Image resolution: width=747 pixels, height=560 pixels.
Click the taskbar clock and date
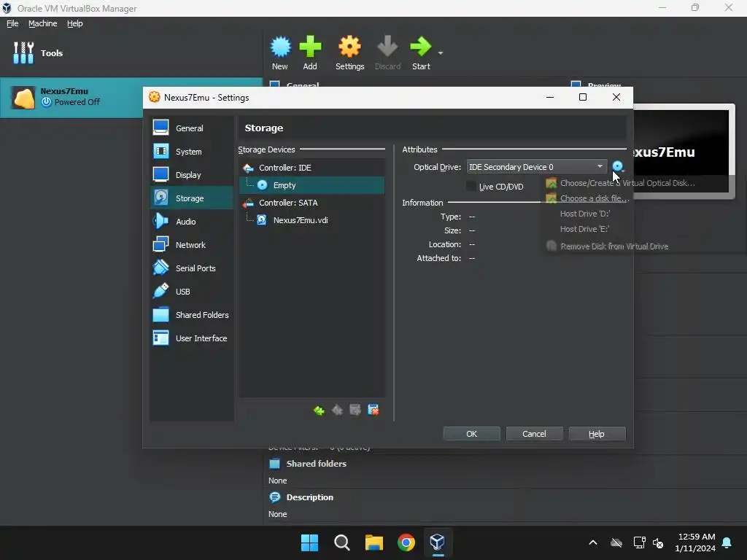click(695, 542)
